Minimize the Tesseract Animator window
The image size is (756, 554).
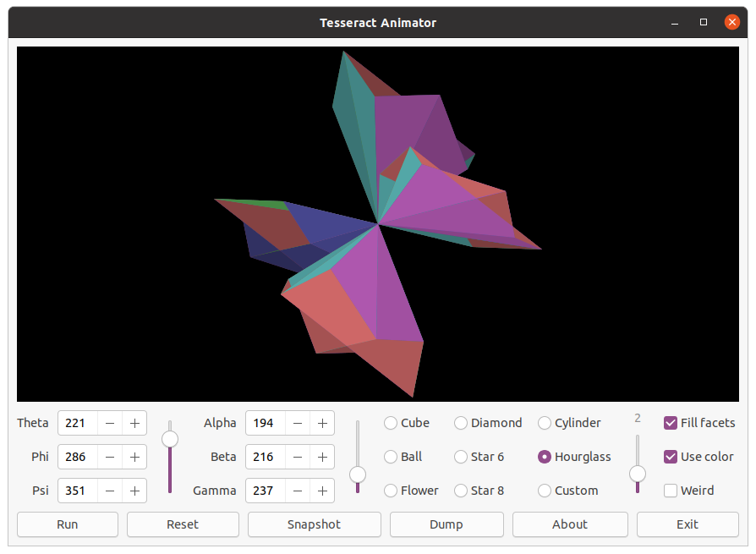675,23
